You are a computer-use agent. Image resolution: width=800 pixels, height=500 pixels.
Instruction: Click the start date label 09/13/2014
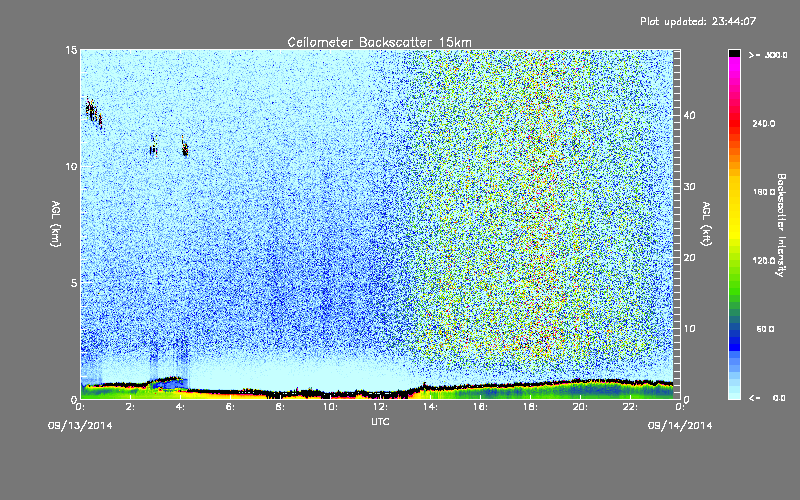tap(80, 426)
